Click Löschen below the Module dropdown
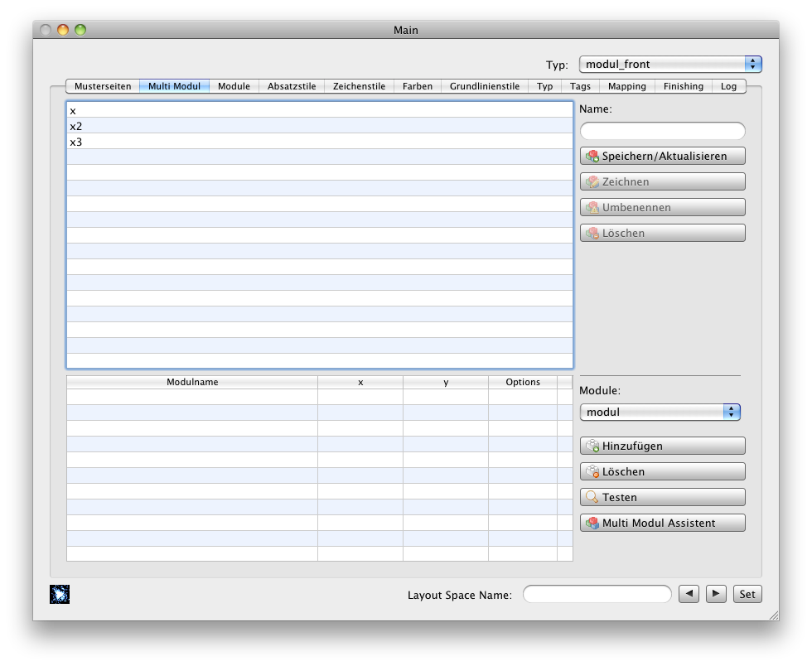This screenshot has height=666, width=812. tap(662, 472)
